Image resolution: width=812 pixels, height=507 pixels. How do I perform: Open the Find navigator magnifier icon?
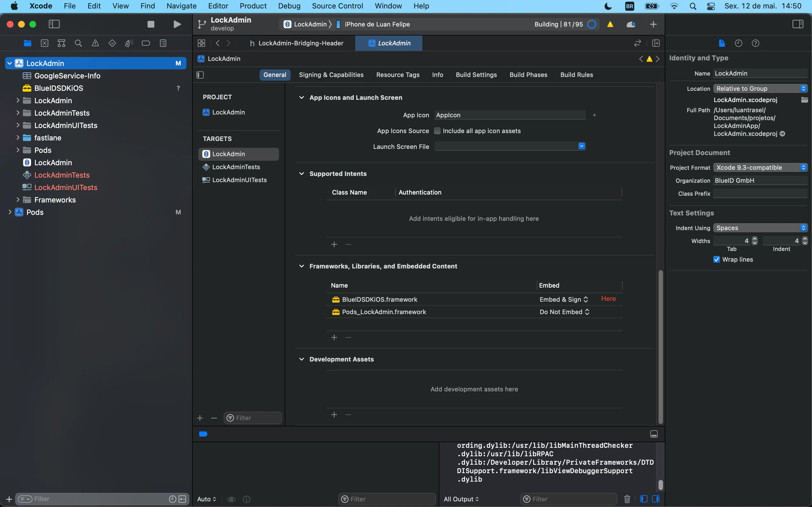coord(78,43)
